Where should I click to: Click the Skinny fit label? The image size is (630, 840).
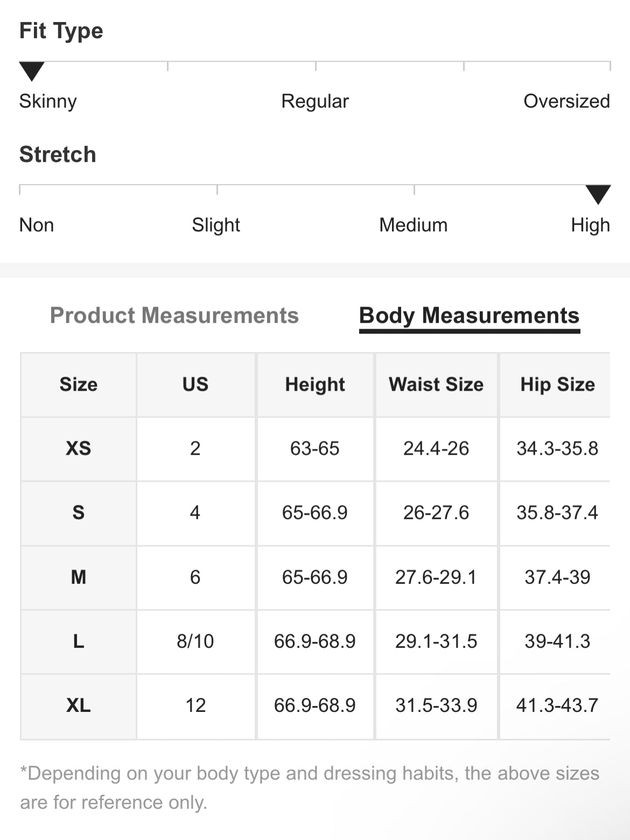pos(48,101)
